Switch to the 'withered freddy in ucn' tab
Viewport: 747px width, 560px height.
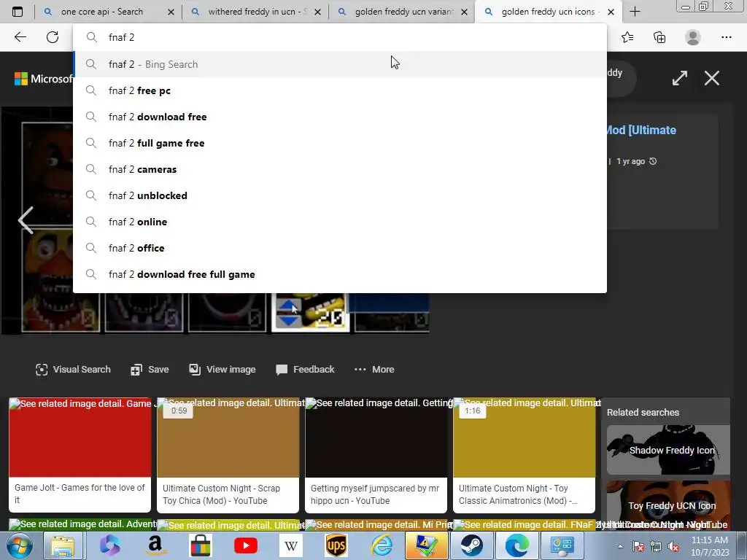258,12
